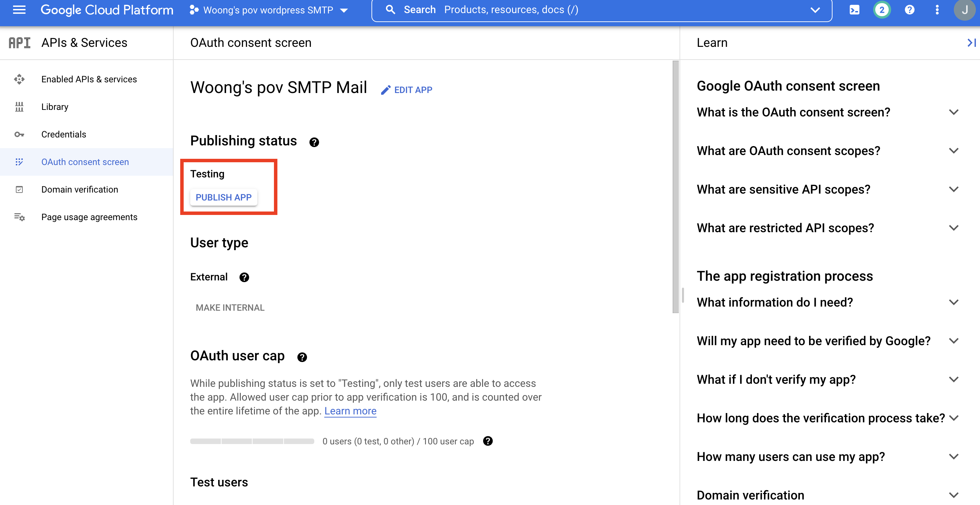This screenshot has width=980, height=505.
Task: Click the External user type help icon
Action: (x=244, y=277)
